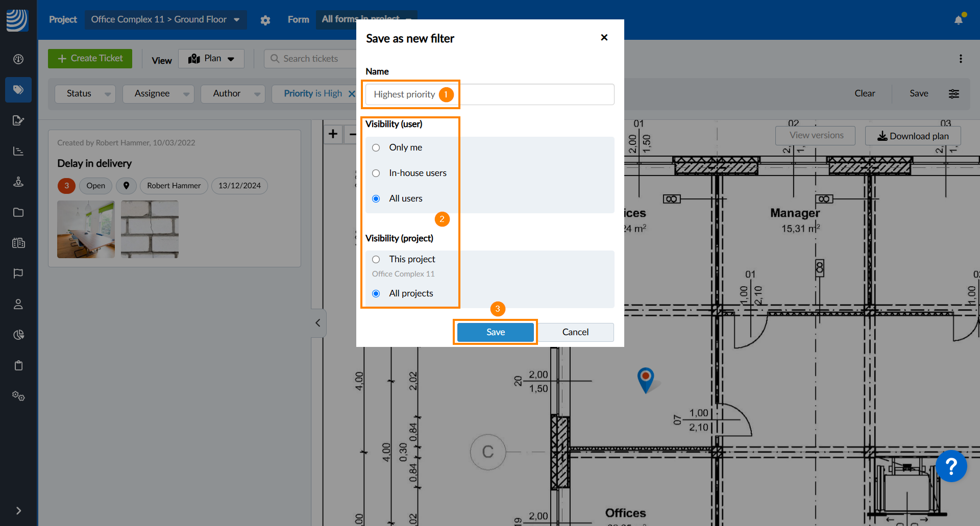Expand the Status filter dropdown
Image resolution: width=980 pixels, height=526 pixels.
click(85, 94)
